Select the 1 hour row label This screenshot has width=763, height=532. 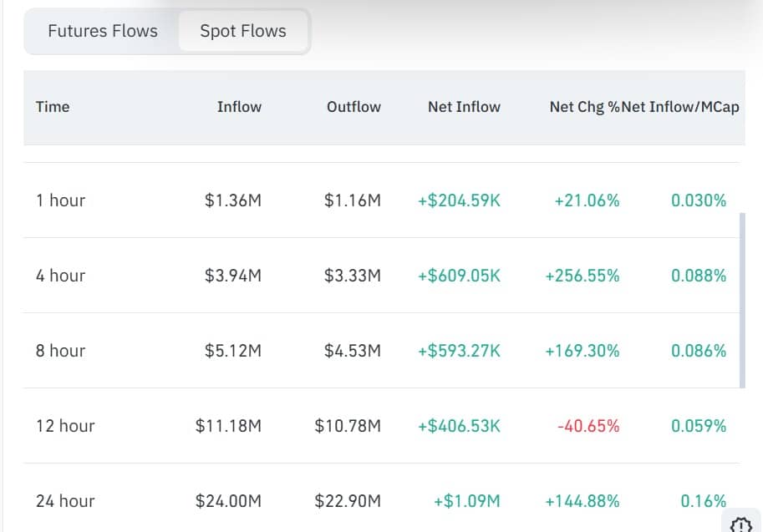point(60,200)
